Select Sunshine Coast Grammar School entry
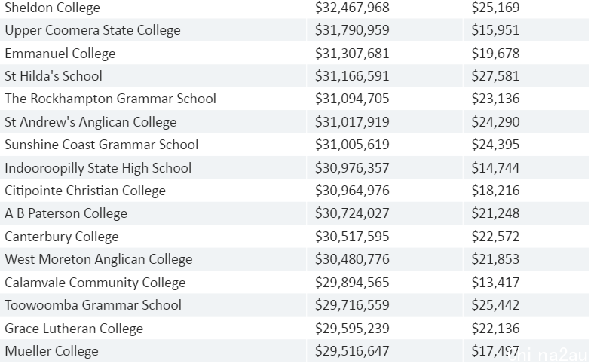 tap(101, 145)
